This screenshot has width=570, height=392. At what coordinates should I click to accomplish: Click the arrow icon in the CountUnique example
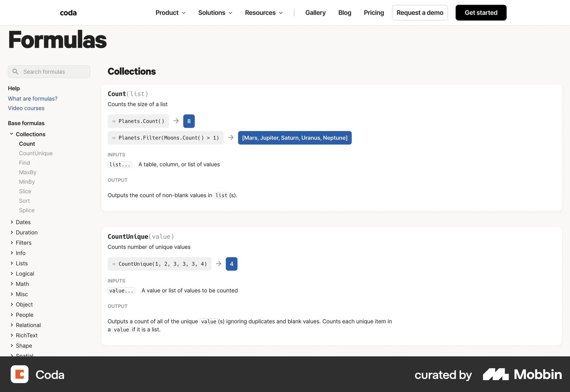218,264
